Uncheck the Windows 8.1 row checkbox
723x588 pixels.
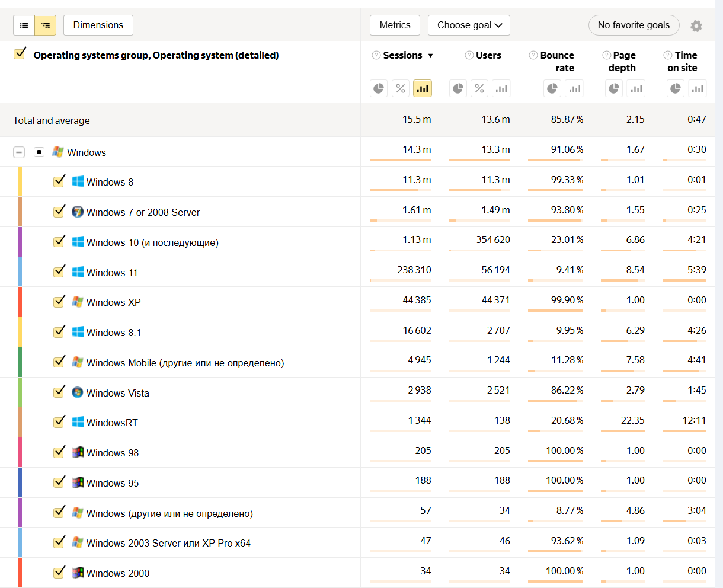59,331
